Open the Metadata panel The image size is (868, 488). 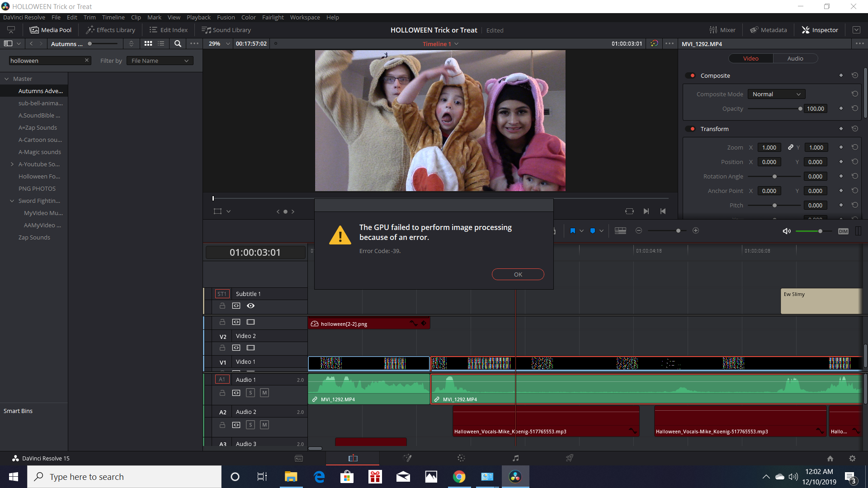(x=769, y=30)
